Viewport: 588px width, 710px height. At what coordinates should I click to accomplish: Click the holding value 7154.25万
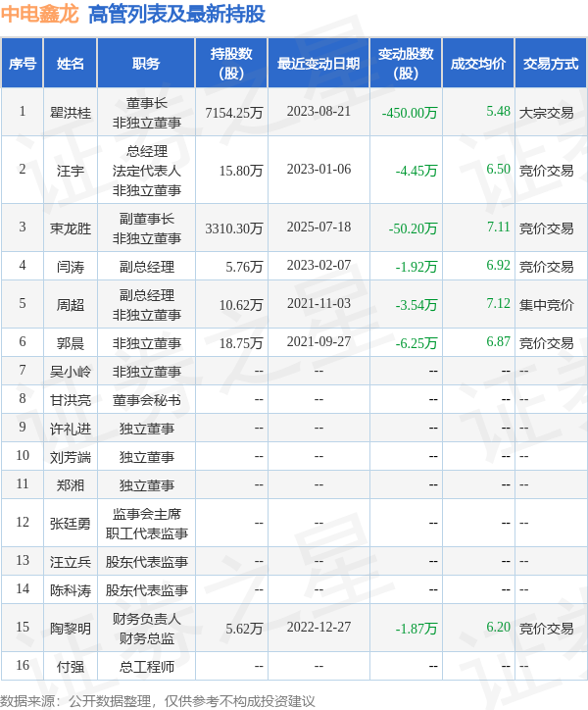234,113
